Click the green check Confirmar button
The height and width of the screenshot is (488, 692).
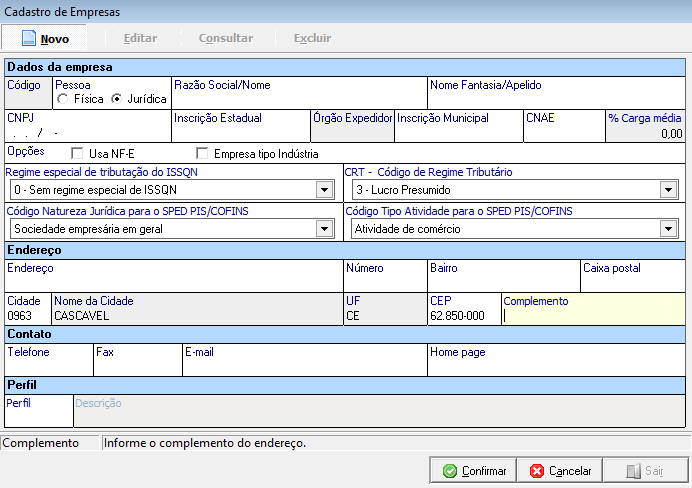coord(476,470)
